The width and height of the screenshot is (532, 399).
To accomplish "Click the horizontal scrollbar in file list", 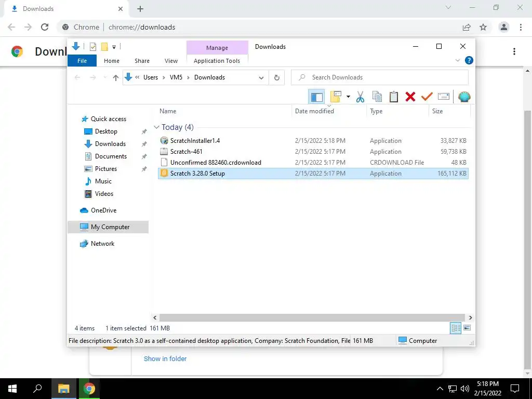I will (312, 317).
